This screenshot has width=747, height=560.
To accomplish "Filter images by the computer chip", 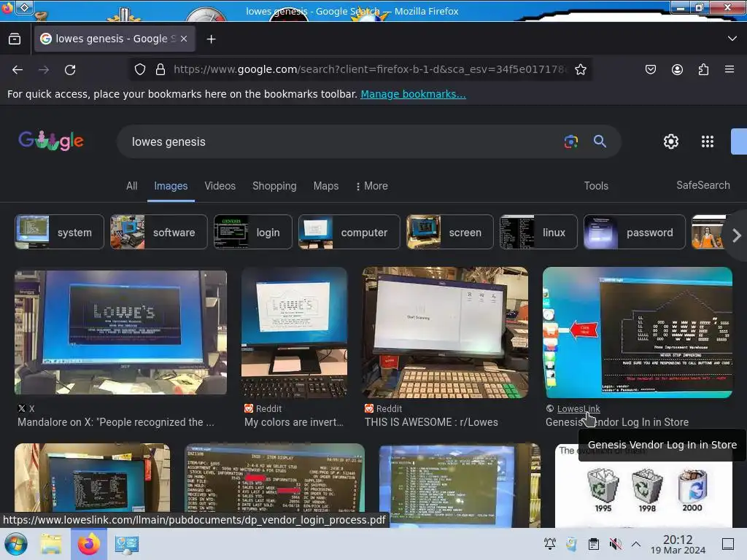I will 349,233.
